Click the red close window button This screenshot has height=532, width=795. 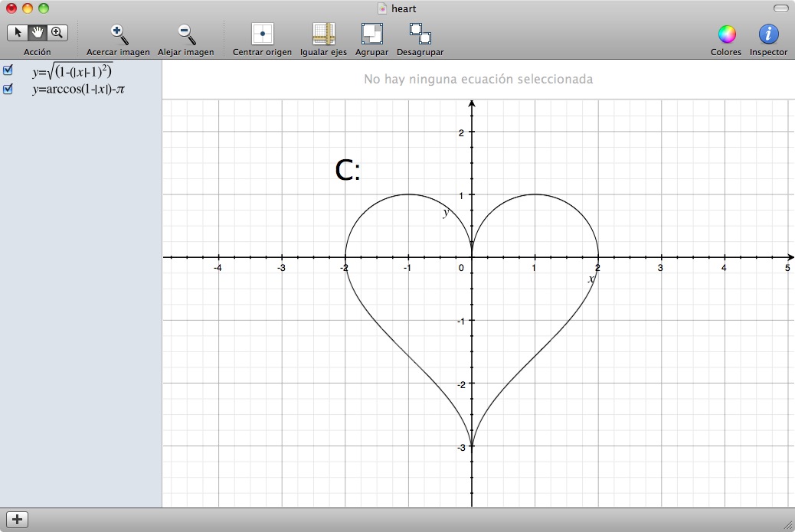[11, 8]
